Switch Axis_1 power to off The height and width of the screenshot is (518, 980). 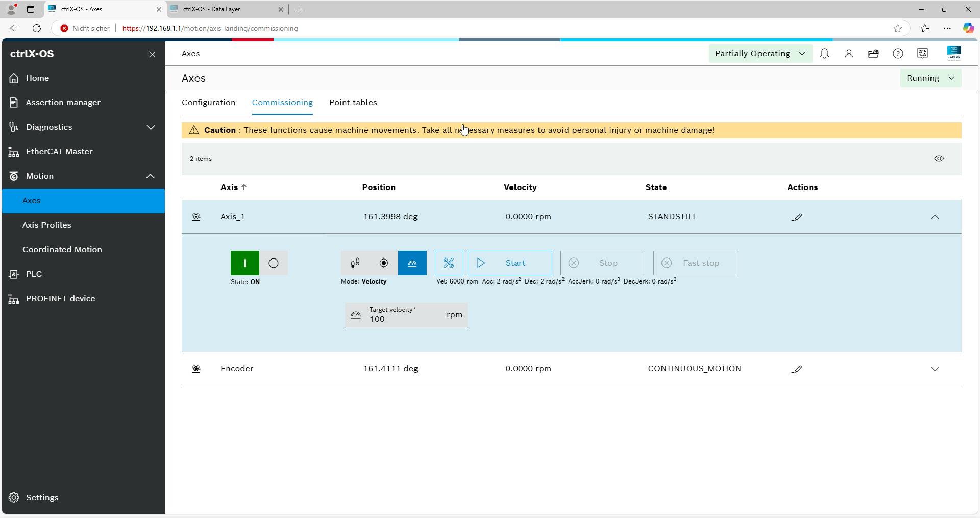tap(274, 263)
